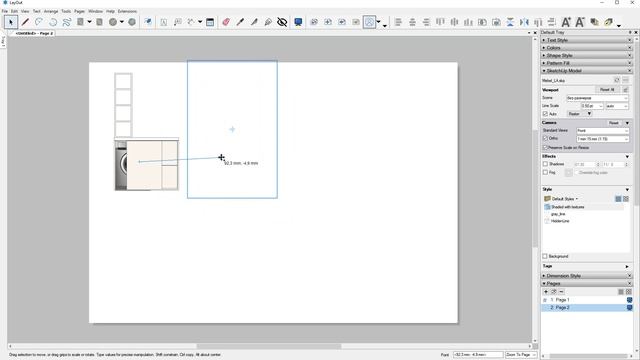Select the Table tool
Screen dimensions: 640x360
(210, 22)
